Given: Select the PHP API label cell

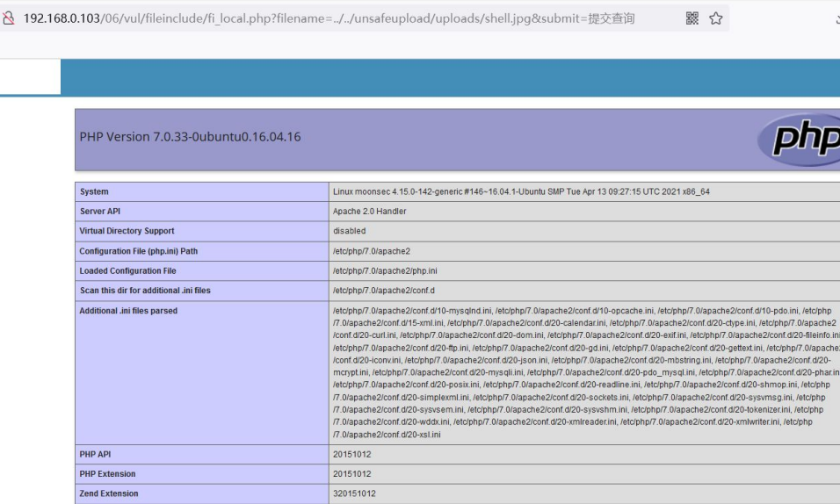Looking at the screenshot, I should coord(95,454).
